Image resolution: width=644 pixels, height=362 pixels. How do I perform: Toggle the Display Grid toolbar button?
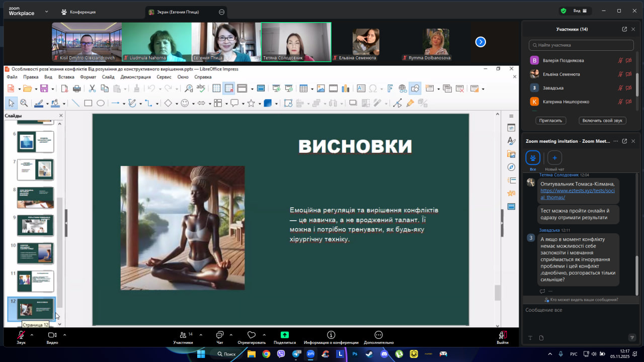click(216, 88)
